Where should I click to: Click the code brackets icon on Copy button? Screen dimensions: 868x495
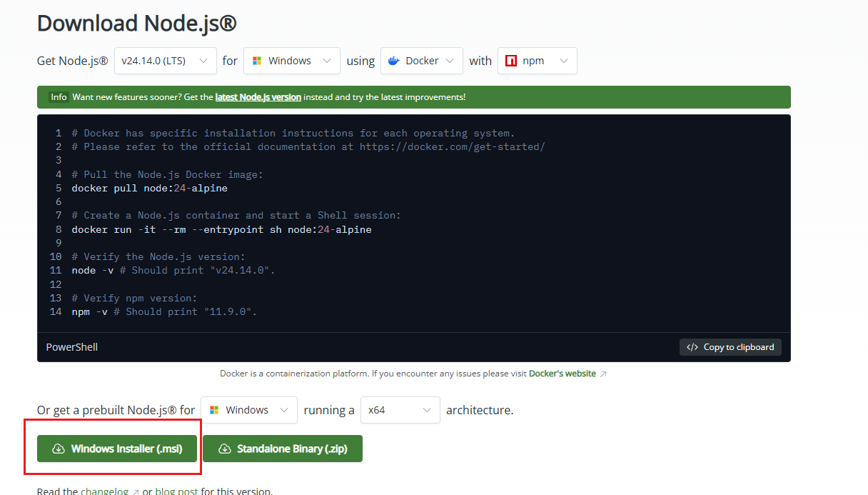[x=692, y=347]
